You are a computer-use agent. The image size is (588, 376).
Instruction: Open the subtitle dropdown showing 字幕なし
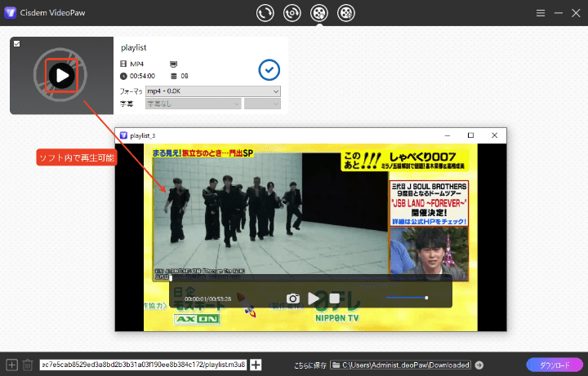(193, 104)
